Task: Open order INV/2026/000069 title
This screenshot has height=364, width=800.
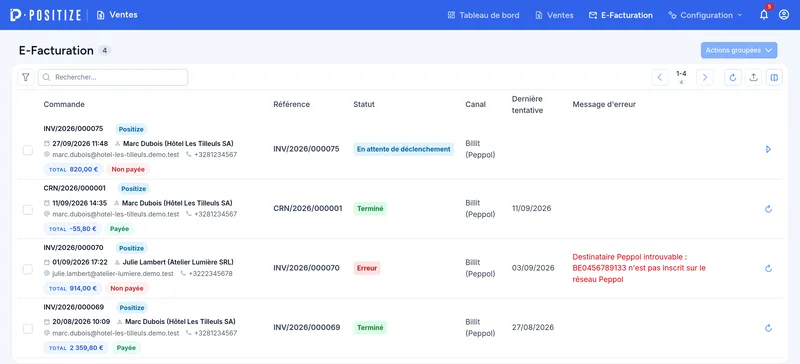Action: click(73, 307)
